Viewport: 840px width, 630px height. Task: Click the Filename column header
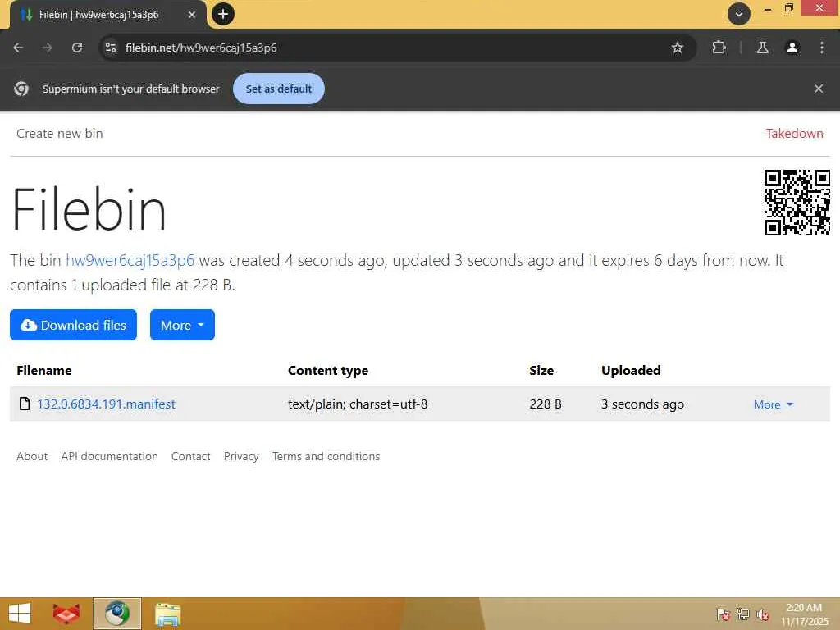pyautogui.click(x=44, y=370)
